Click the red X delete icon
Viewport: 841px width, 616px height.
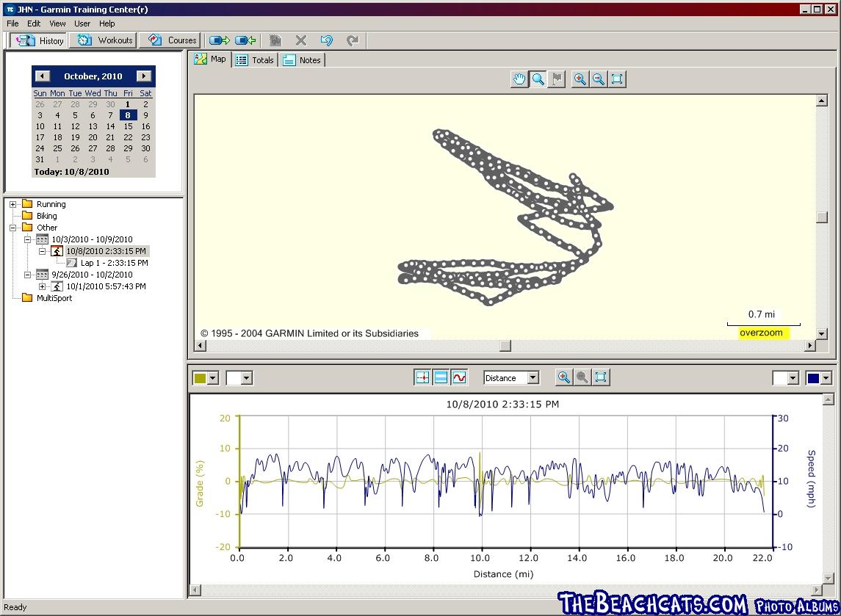click(x=301, y=40)
